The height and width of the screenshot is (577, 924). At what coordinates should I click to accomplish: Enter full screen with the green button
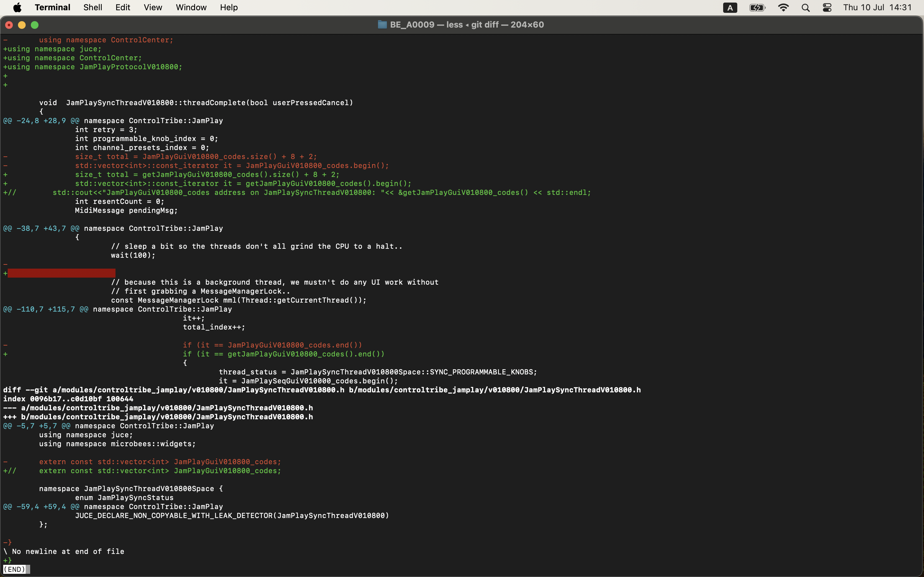[35, 25]
